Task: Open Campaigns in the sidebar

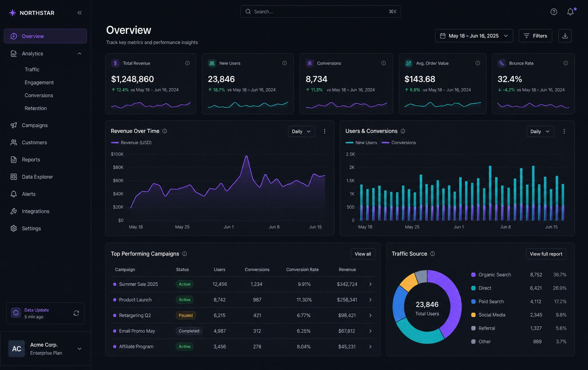Action: [35, 125]
